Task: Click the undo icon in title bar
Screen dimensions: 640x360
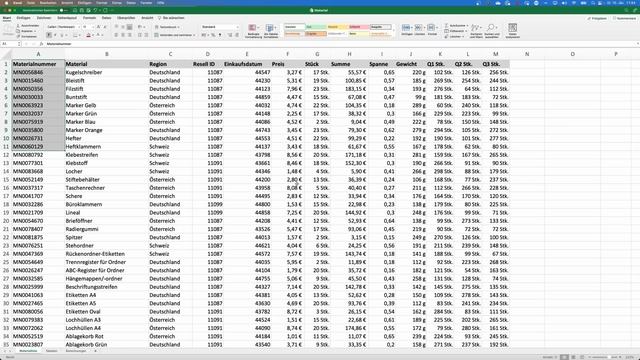Action: pyautogui.click(x=96, y=10)
